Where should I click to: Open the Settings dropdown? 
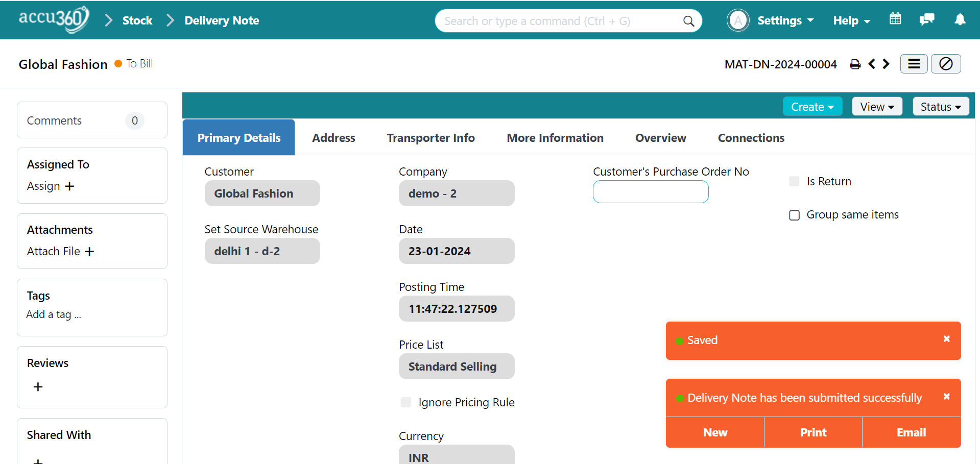785,20
